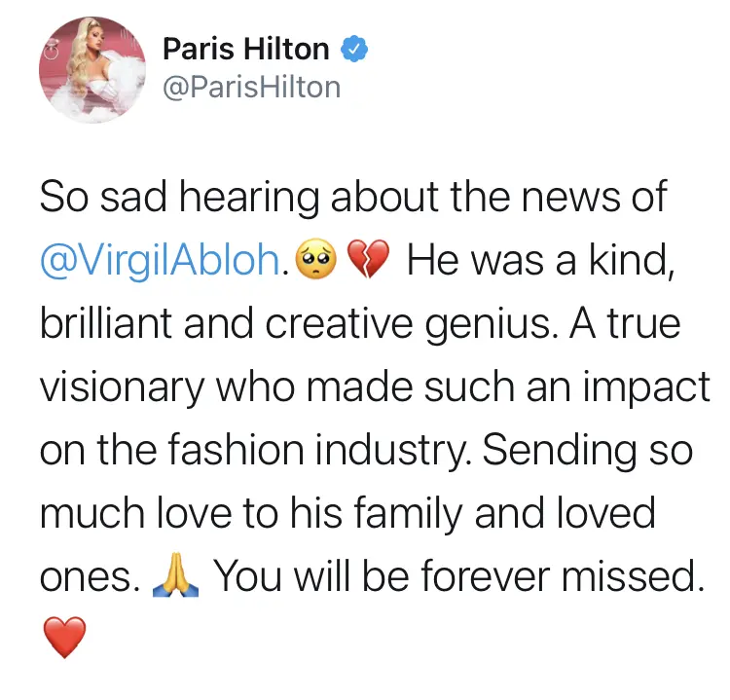The image size is (730, 700).
Task: Click the sentence "You will be forever missed."
Action: (457, 577)
